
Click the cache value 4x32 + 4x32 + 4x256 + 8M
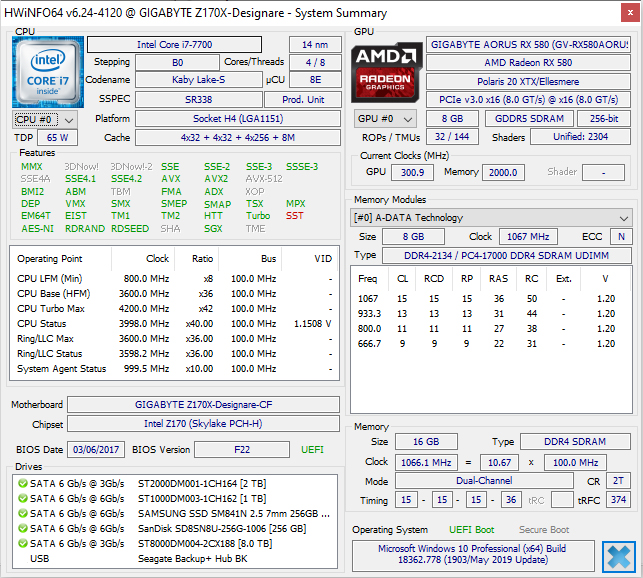click(238, 137)
